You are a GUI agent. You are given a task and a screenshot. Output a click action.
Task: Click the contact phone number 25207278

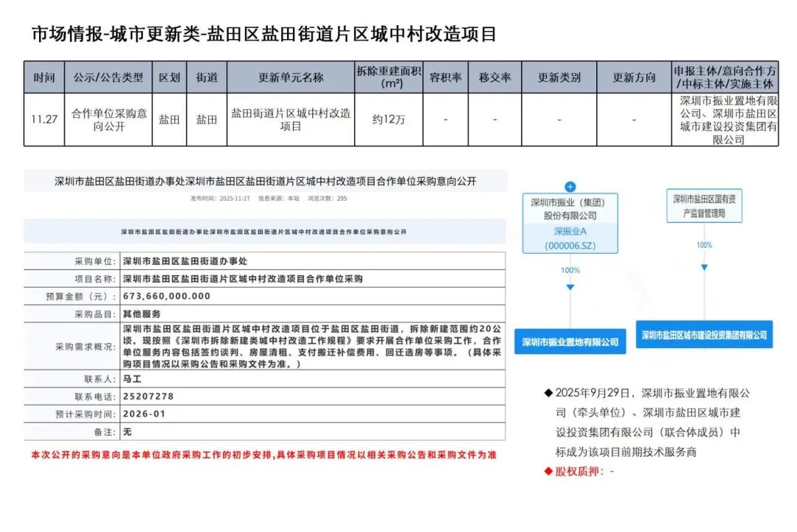tap(148, 396)
